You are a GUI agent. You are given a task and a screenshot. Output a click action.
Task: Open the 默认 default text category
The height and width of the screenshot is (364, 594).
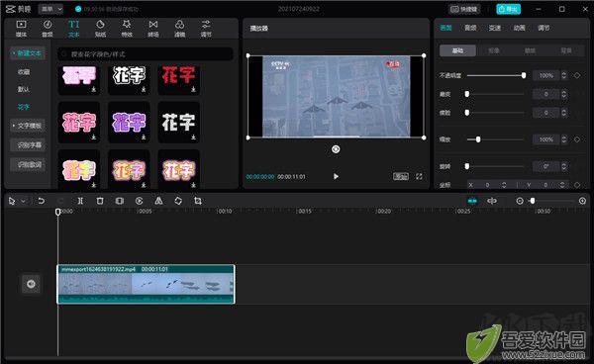coord(24,89)
